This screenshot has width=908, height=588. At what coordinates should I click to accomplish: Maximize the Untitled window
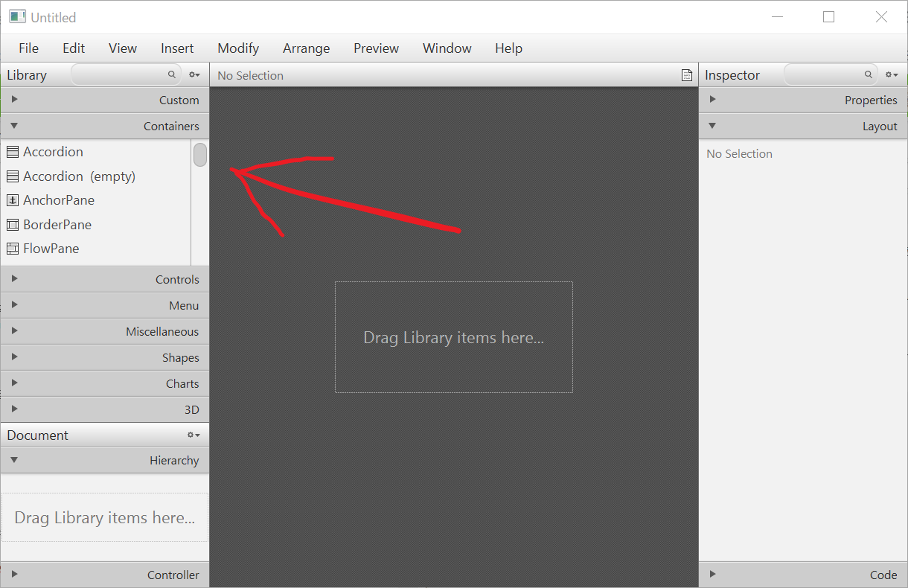pos(828,17)
